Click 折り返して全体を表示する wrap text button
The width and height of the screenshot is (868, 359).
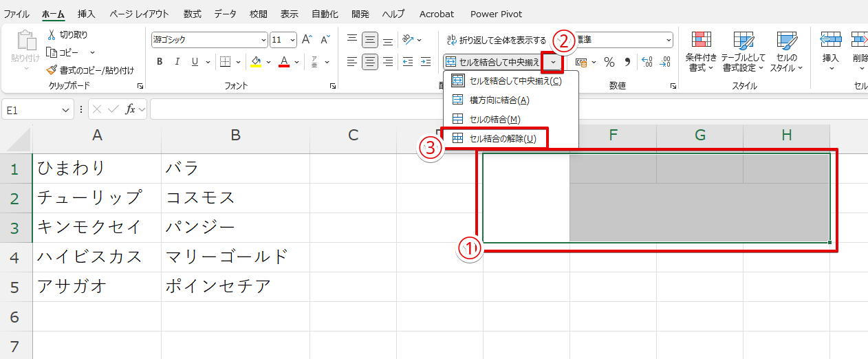(x=496, y=40)
